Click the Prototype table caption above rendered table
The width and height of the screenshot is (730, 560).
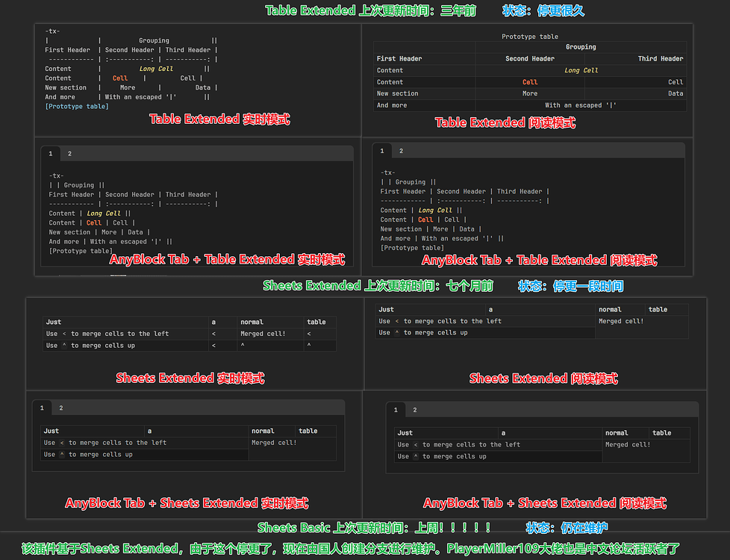click(529, 37)
